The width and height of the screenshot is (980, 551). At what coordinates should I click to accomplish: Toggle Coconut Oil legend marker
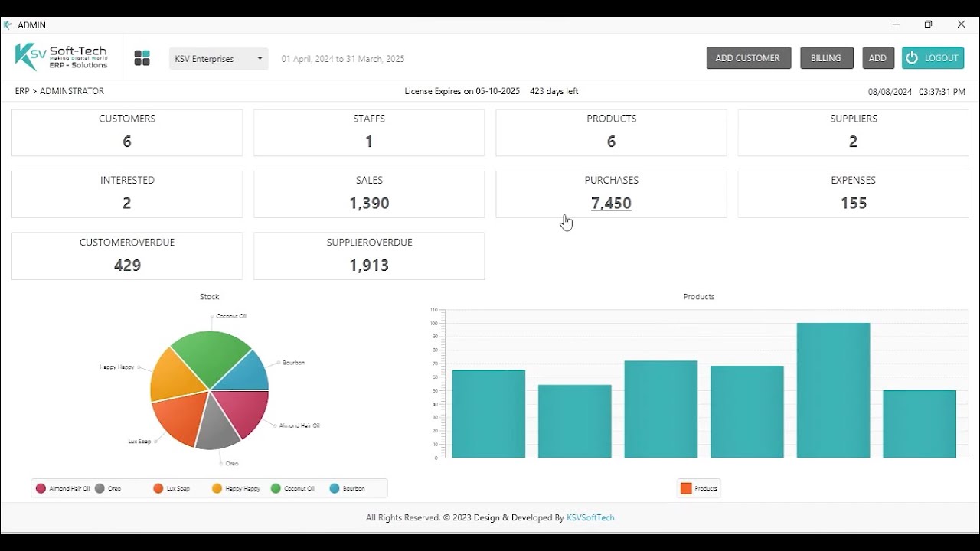coord(276,488)
